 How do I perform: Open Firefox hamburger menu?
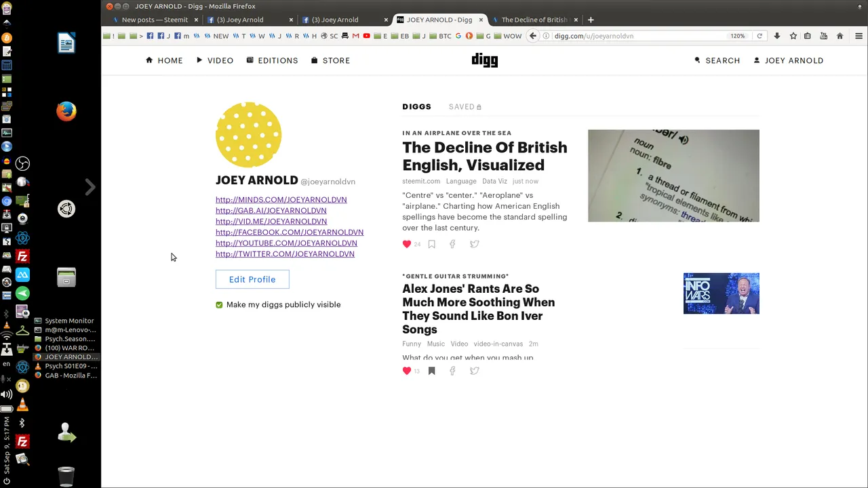coord(859,36)
